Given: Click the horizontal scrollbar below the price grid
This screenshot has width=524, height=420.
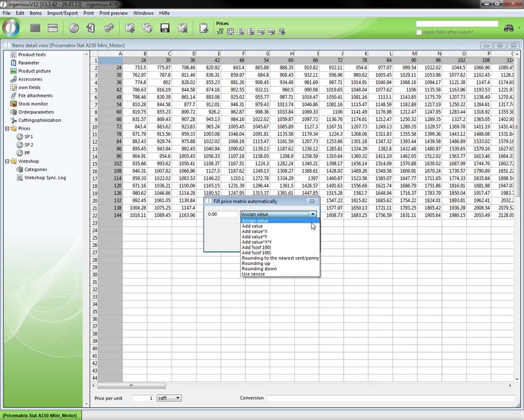Looking at the screenshot, I should [303, 386].
